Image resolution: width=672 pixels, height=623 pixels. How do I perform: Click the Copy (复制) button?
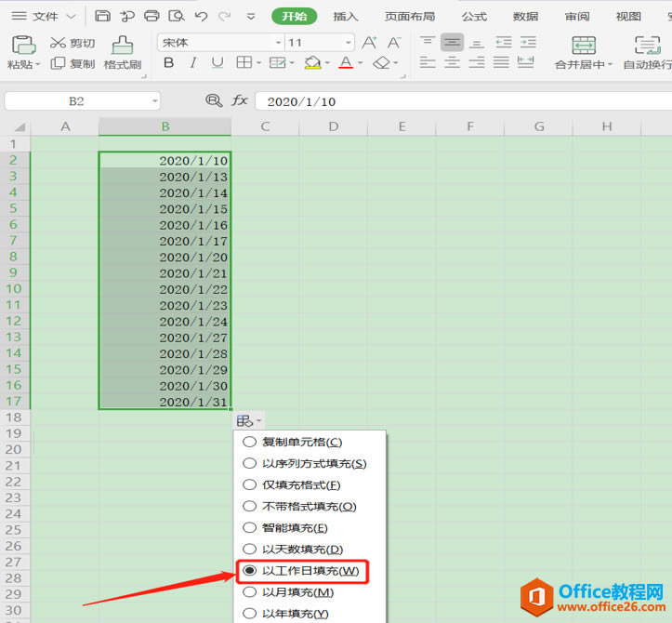pos(72,64)
